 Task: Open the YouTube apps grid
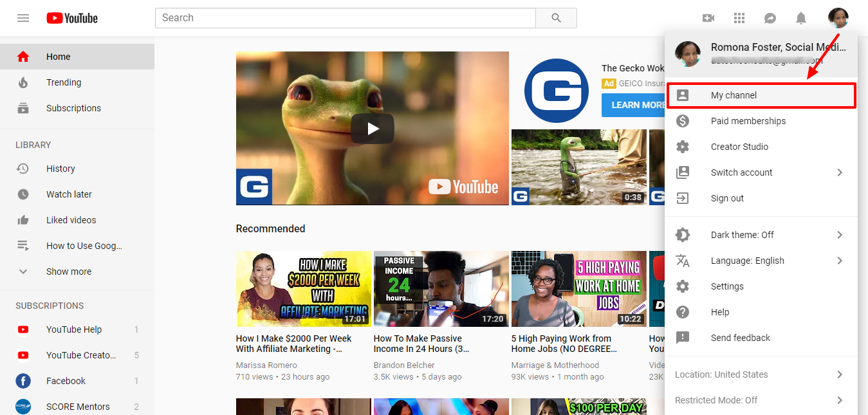[x=739, y=18]
